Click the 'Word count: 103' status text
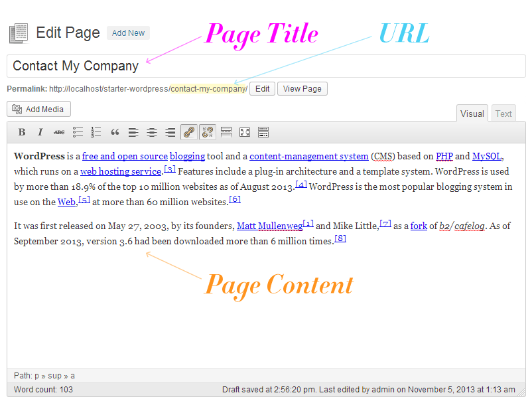 43,389
